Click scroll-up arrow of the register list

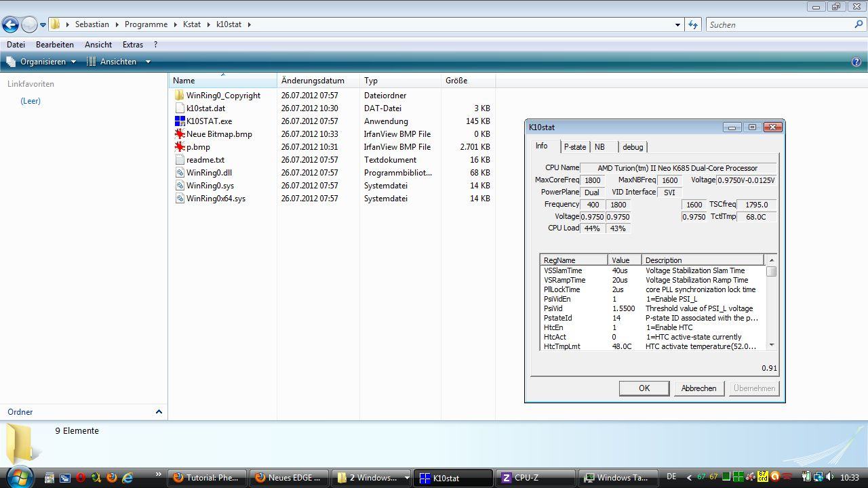coord(771,260)
